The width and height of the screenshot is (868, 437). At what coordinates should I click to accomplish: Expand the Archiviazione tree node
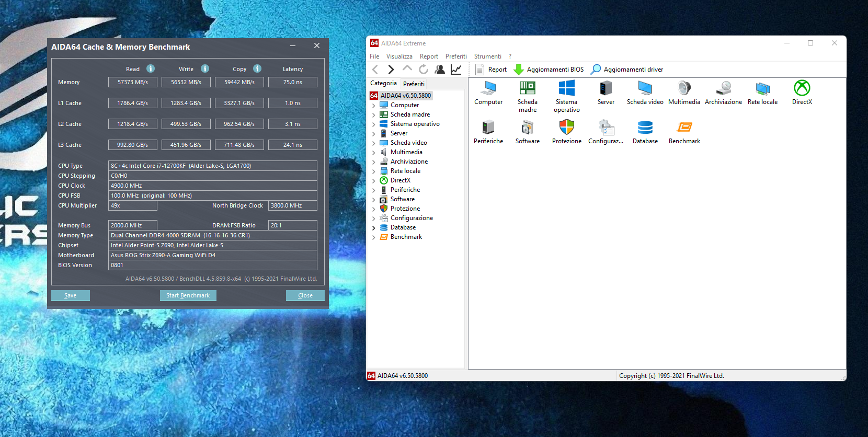tap(373, 162)
